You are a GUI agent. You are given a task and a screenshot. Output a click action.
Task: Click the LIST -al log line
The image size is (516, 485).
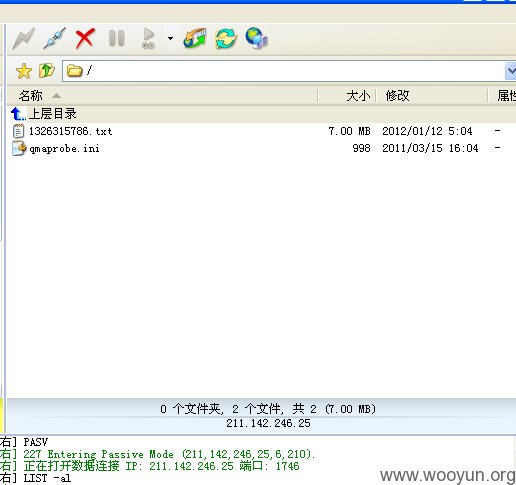coord(47,478)
